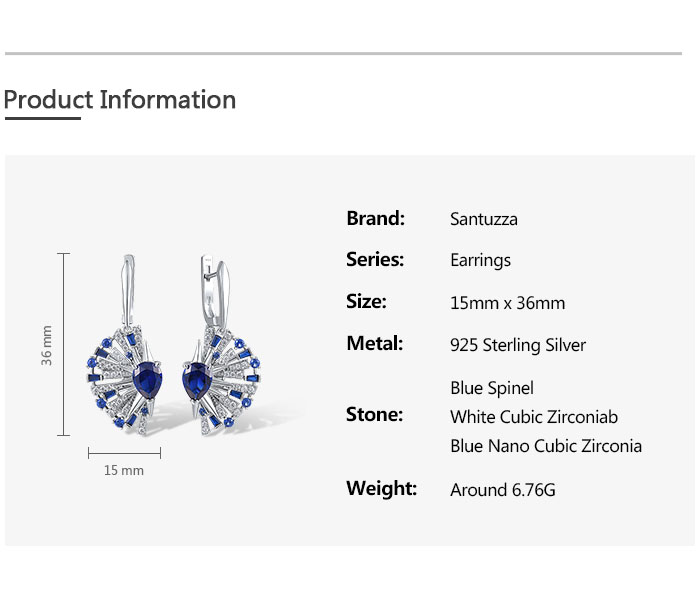Viewport: 700px width, 596px height.
Task: Click the 15 mm width label
Action: pyautogui.click(x=124, y=470)
